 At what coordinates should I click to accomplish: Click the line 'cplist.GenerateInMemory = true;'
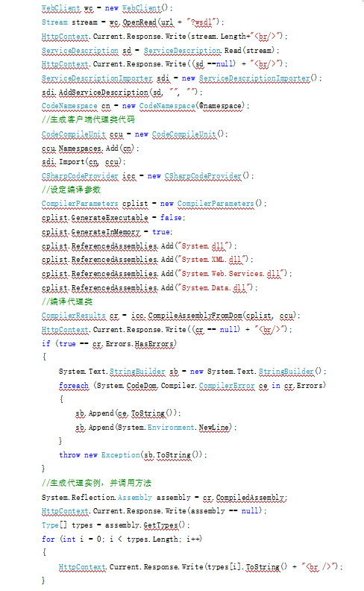click(x=107, y=232)
